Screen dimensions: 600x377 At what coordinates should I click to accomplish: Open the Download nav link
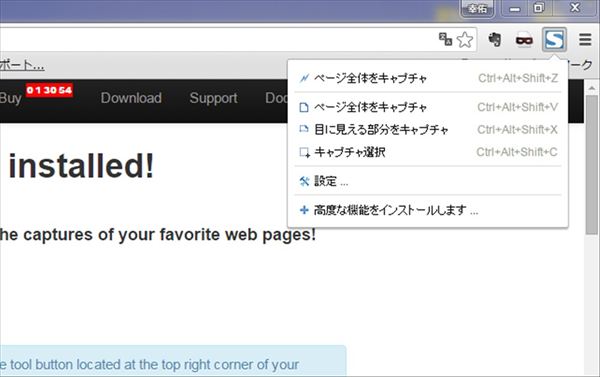[131, 98]
